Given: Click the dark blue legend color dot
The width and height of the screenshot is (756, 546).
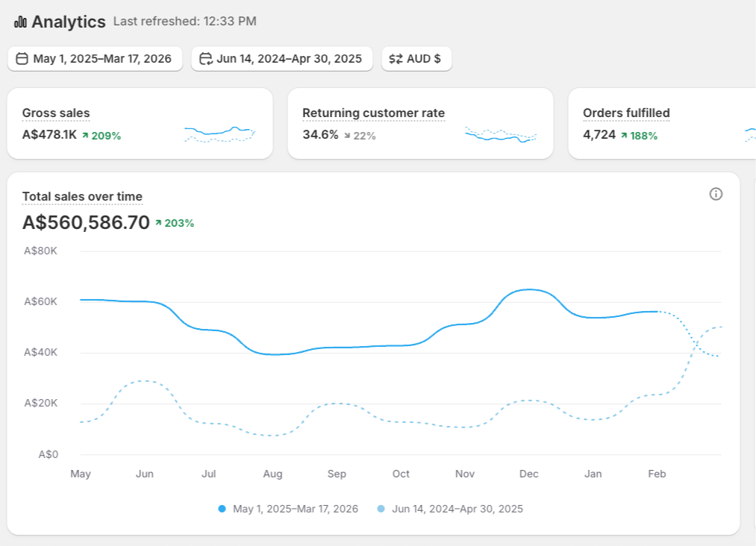Looking at the screenshot, I should click(222, 509).
